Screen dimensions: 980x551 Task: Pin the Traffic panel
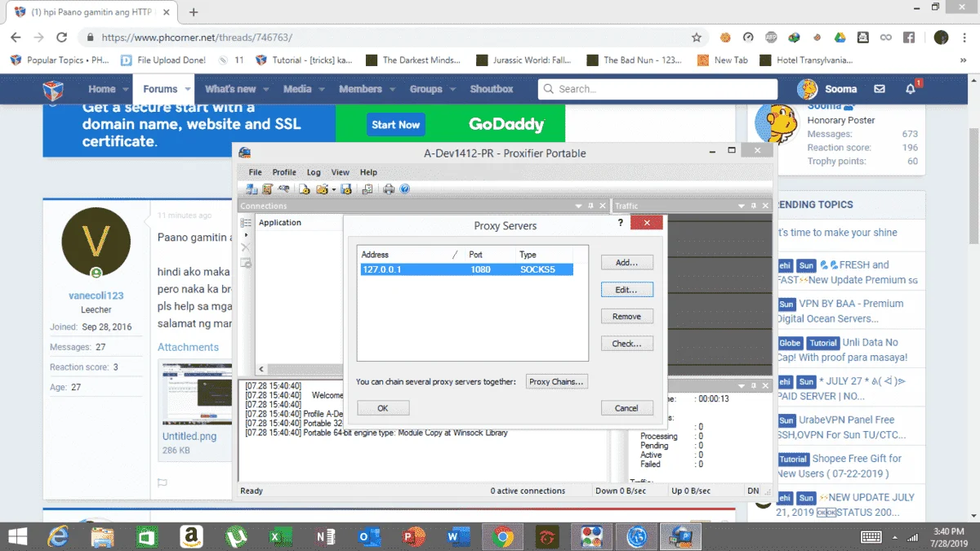(x=754, y=207)
